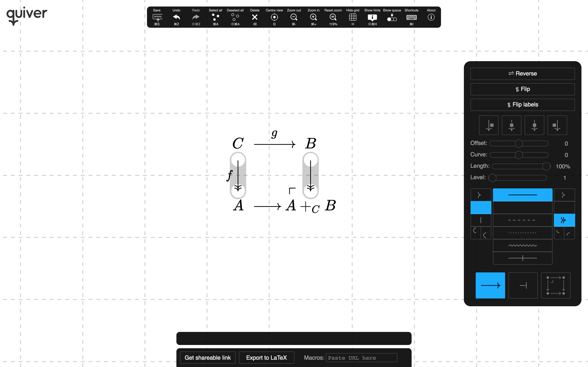The height and width of the screenshot is (367, 588).
Task: Toggle the Flip labels option
Action: pos(522,104)
